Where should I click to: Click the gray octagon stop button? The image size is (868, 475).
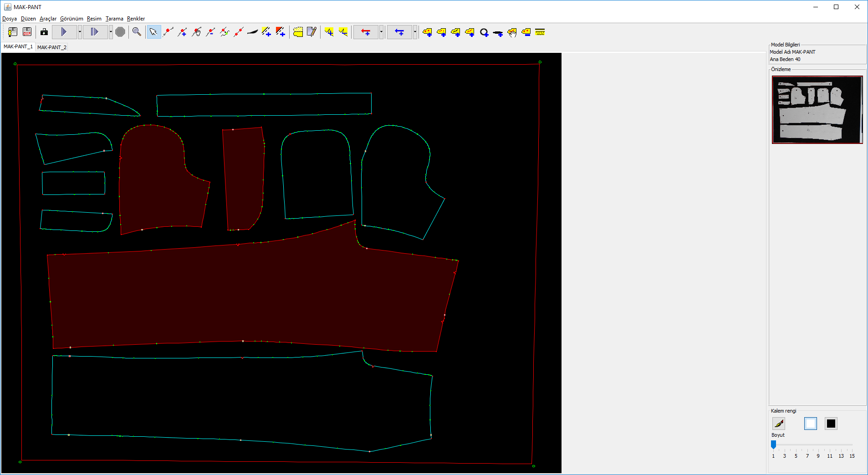[120, 32]
